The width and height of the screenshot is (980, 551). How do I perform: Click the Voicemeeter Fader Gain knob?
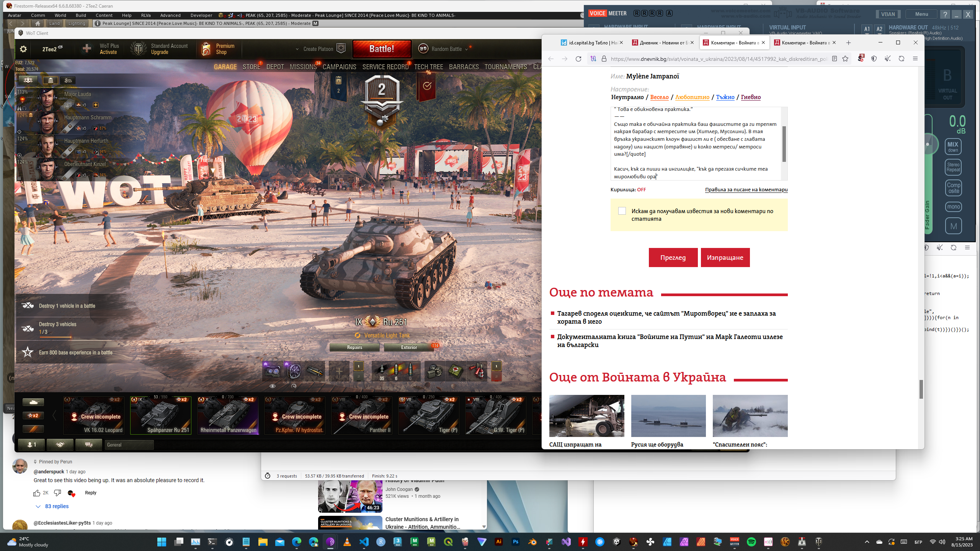click(928, 144)
